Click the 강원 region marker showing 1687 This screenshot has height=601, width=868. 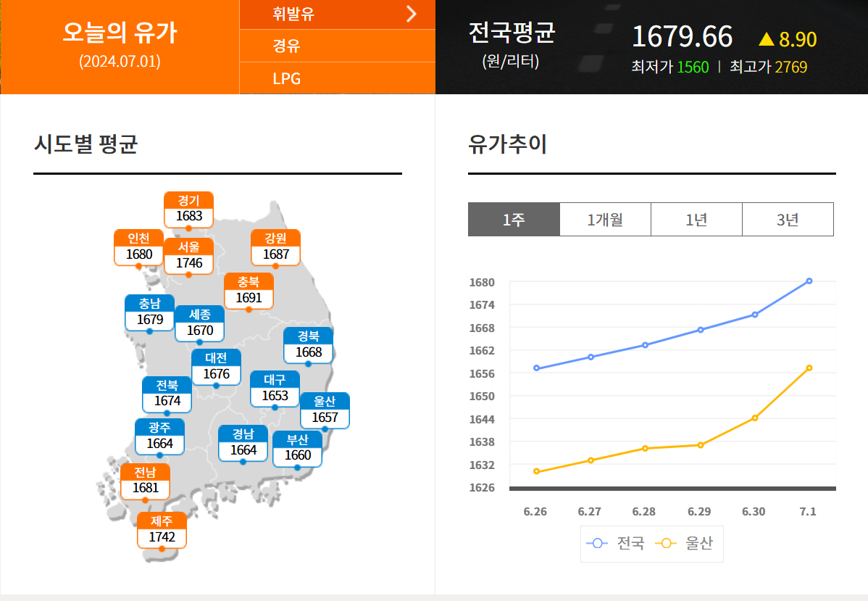[275, 247]
